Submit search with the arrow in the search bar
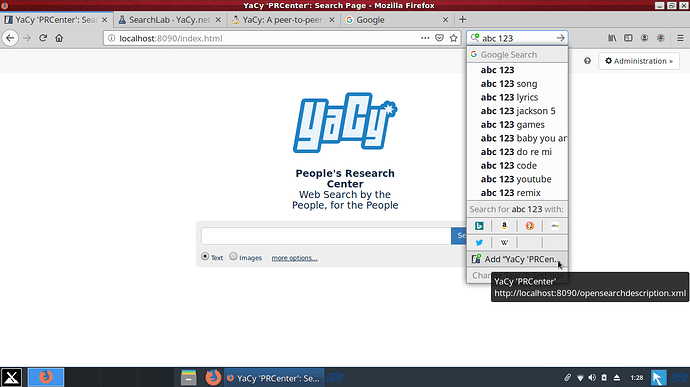This screenshot has width=690, height=387. click(560, 38)
